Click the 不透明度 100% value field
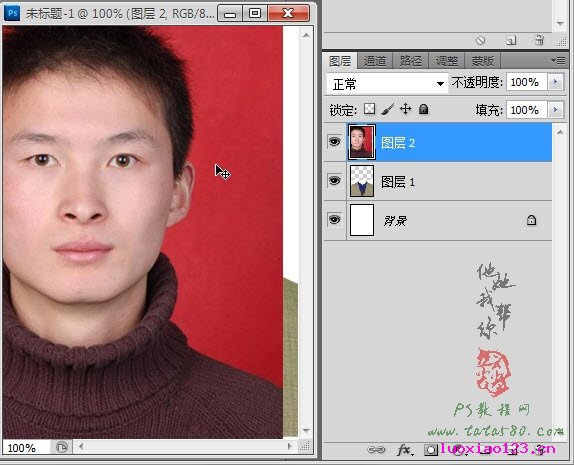The height and width of the screenshot is (465, 574). [527, 82]
